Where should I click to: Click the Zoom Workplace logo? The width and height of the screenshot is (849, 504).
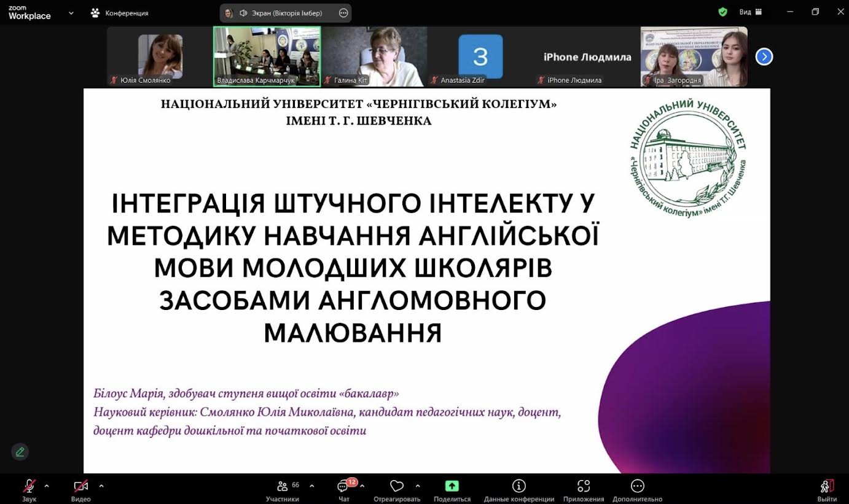[x=29, y=12]
